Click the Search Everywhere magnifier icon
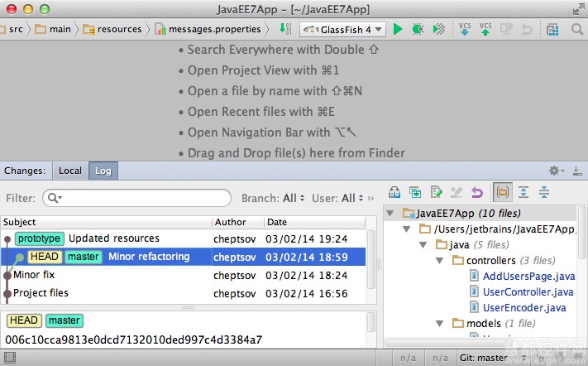Viewport: 588px width, 366px height. 577,29
